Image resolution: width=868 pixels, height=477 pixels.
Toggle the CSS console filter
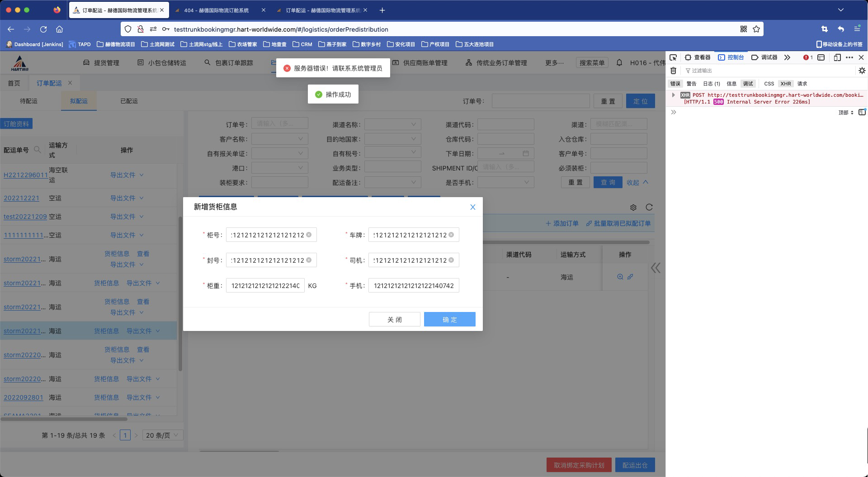(x=769, y=84)
